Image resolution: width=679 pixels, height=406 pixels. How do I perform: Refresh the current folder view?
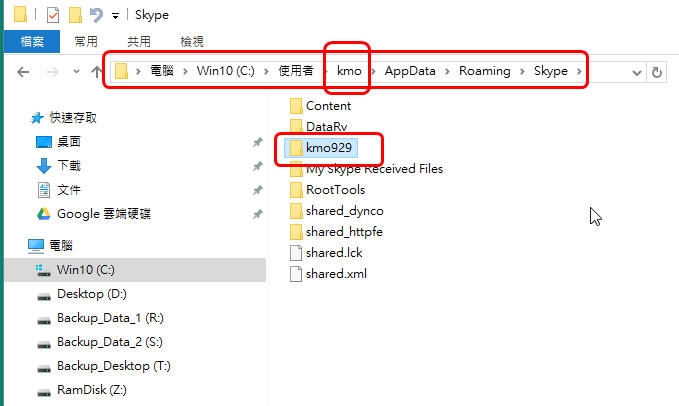(657, 72)
